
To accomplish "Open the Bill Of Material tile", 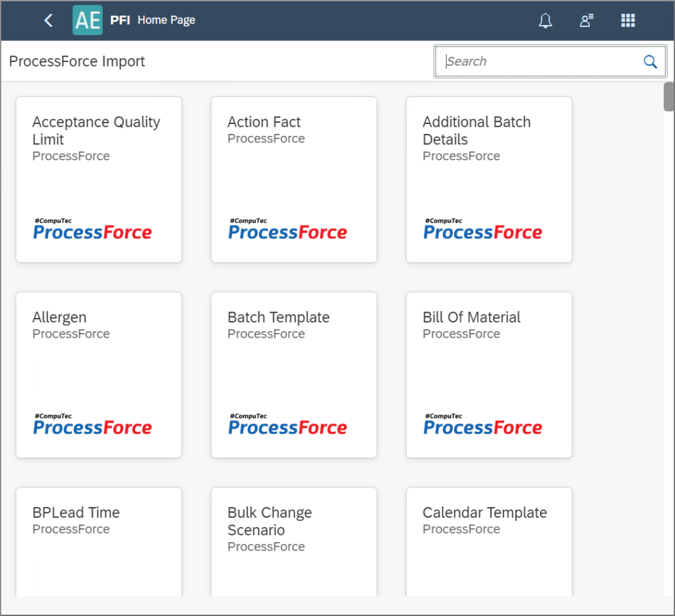I will [489, 375].
